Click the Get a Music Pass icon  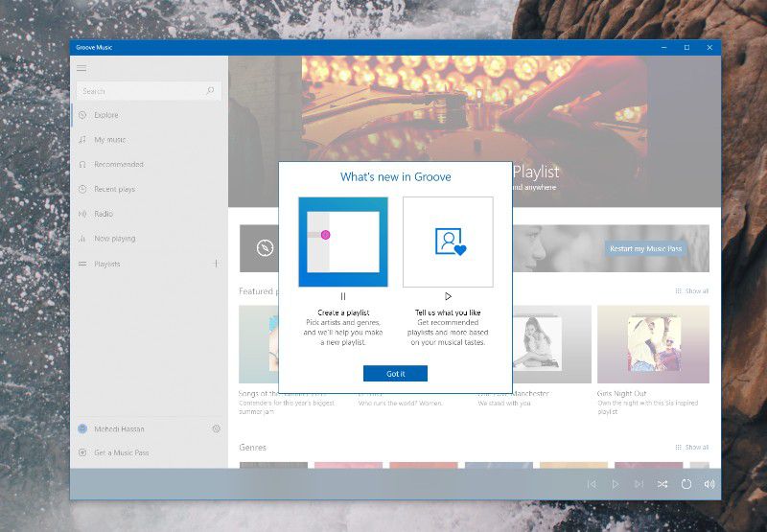[x=82, y=452]
